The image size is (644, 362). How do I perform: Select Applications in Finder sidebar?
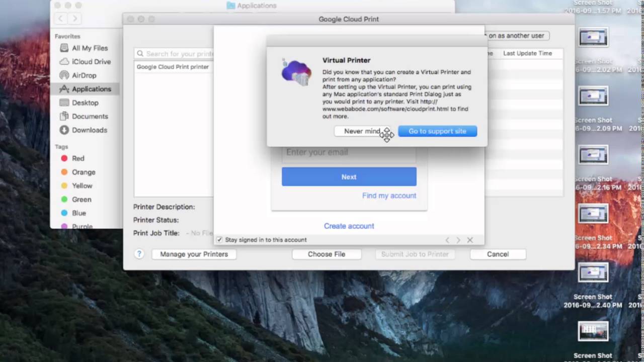click(x=85, y=89)
